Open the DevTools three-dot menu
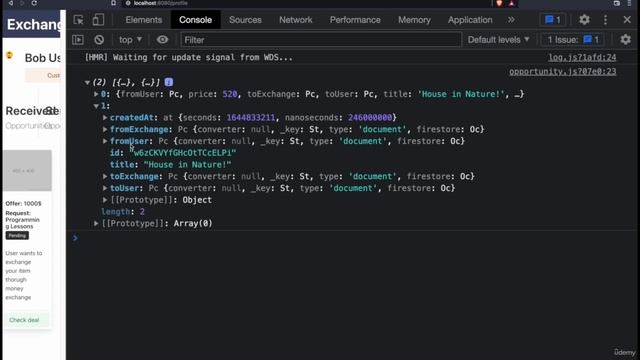The height and width of the screenshot is (360, 640). pos(605,20)
